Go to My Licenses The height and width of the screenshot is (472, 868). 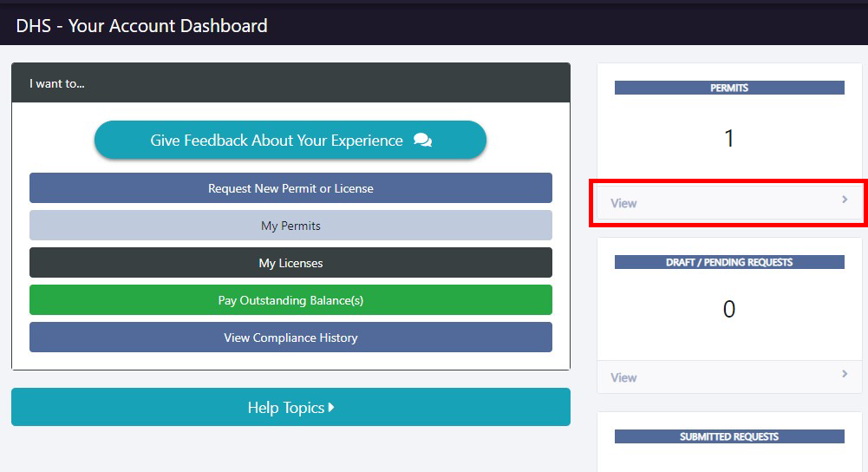tap(290, 263)
